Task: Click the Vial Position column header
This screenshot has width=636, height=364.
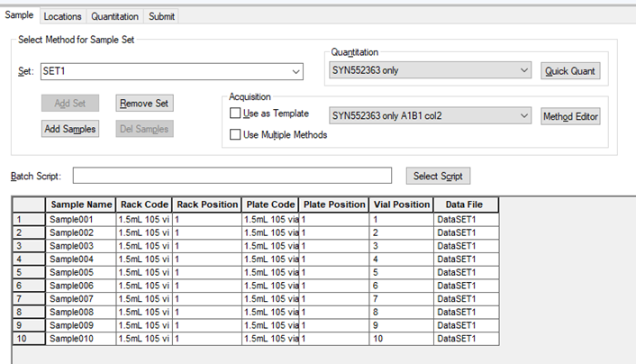Action: [402, 205]
